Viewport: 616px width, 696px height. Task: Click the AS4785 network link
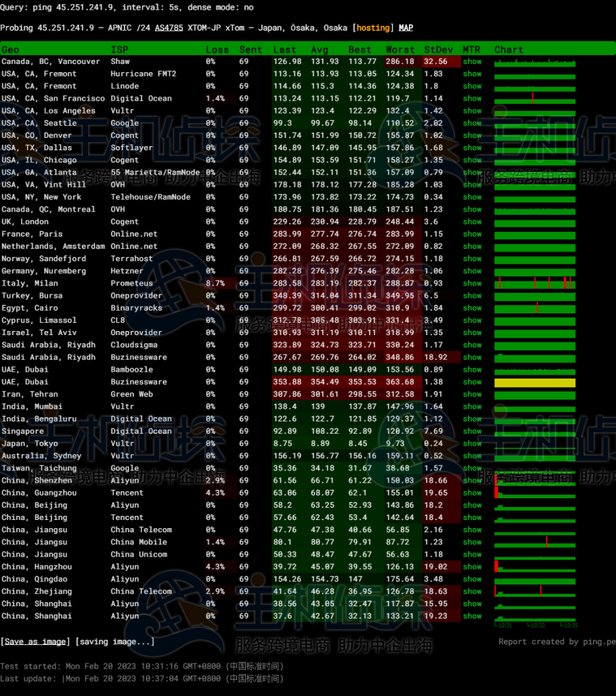pos(171,28)
